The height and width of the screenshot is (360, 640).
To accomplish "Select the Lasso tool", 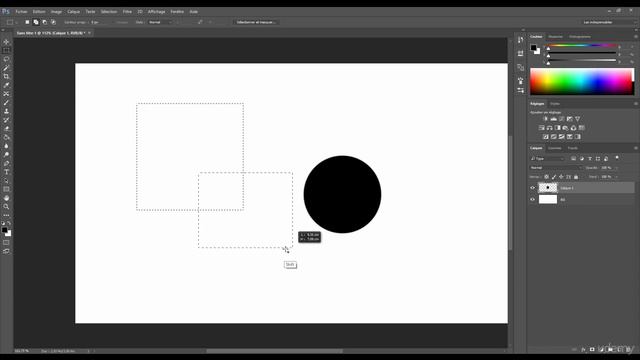I will point(6,59).
